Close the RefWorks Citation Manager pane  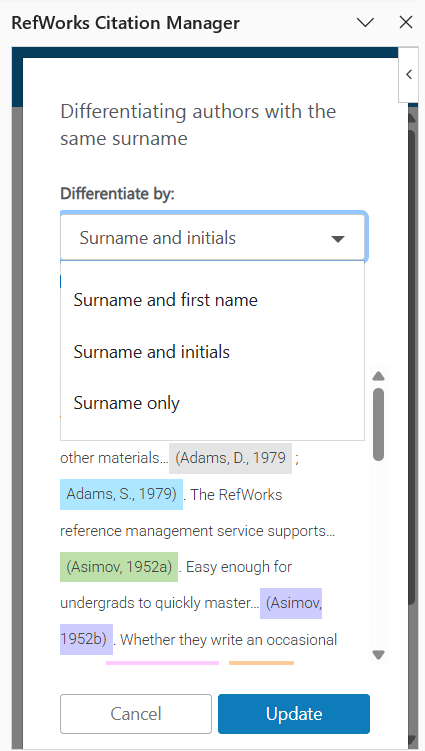406,22
